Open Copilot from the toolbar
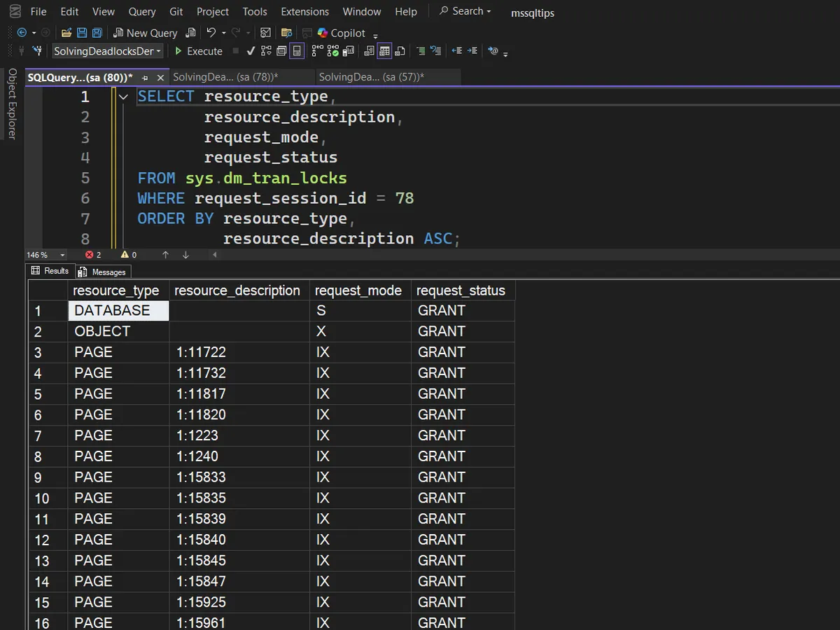The width and height of the screenshot is (840, 630). click(x=342, y=33)
